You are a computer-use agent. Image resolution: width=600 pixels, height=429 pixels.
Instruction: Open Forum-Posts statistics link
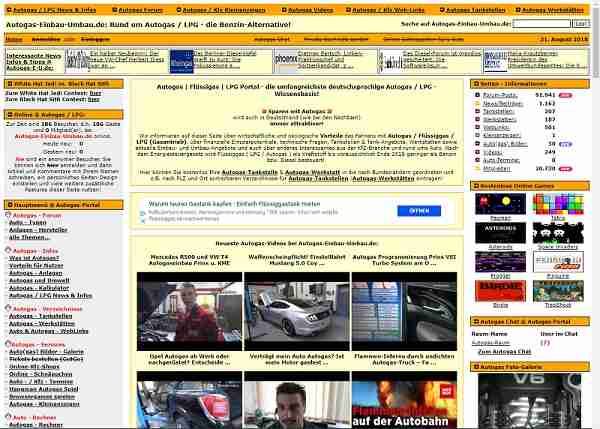[x=500, y=95]
